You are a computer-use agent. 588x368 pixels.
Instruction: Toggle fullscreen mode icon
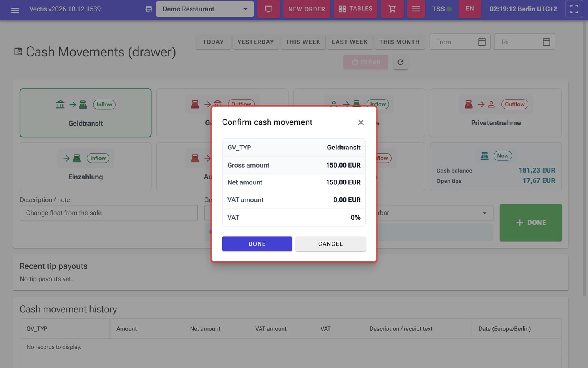click(x=574, y=9)
